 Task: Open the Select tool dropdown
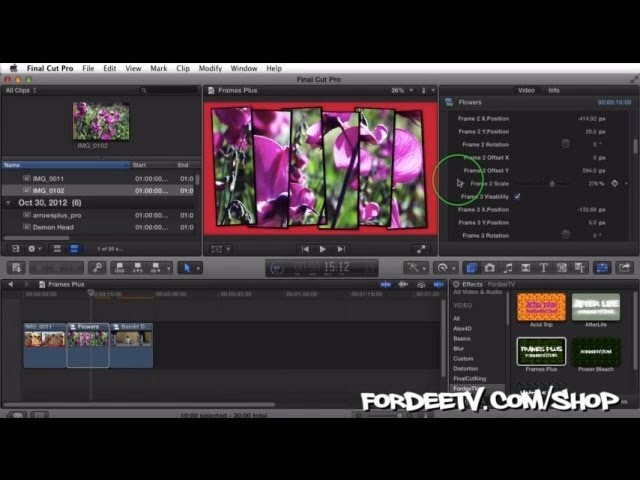coord(198,269)
